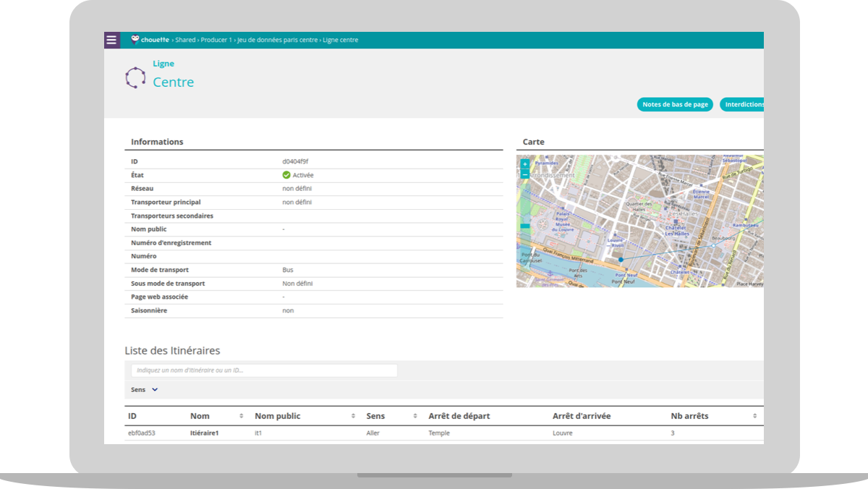Click the itinerary name search field
This screenshot has height=489, width=868.
click(264, 370)
